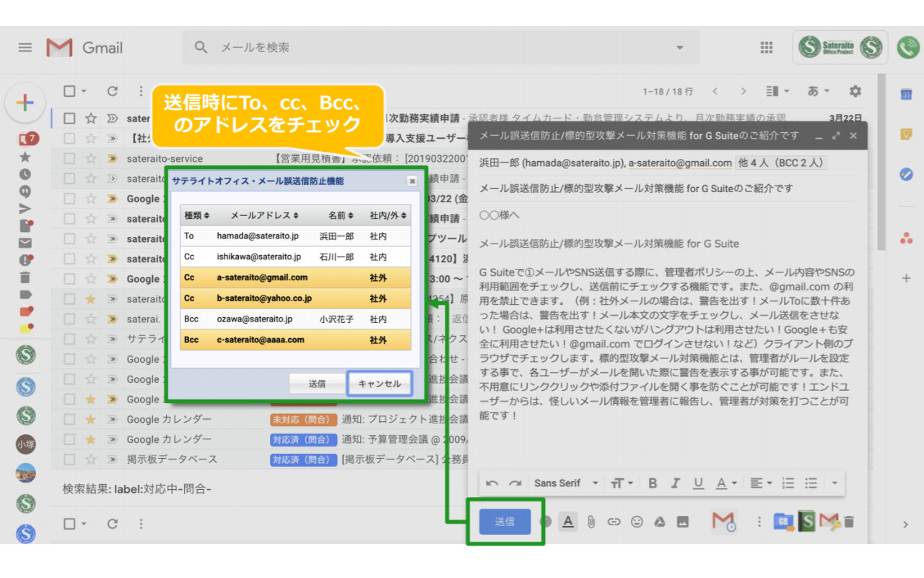924x578 pixels.
Task: Insert an emoji into the message
Action: 637,522
